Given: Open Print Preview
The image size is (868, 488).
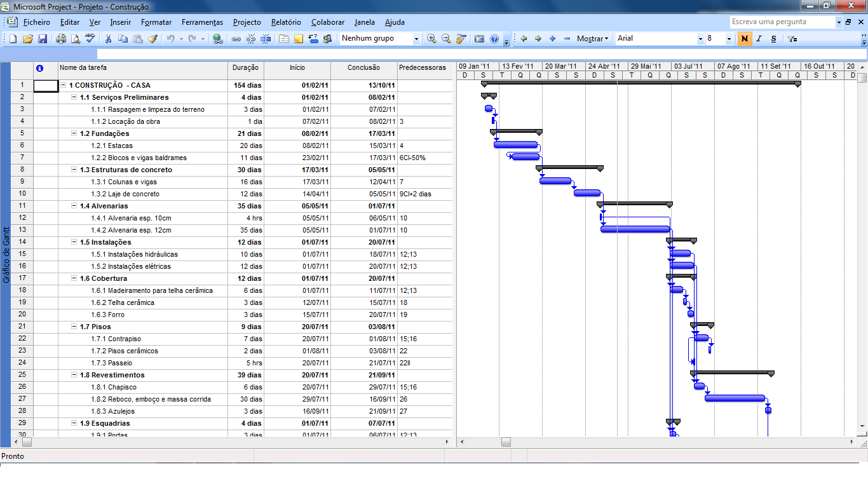Looking at the screenshot, I should [x=76, y=38].
